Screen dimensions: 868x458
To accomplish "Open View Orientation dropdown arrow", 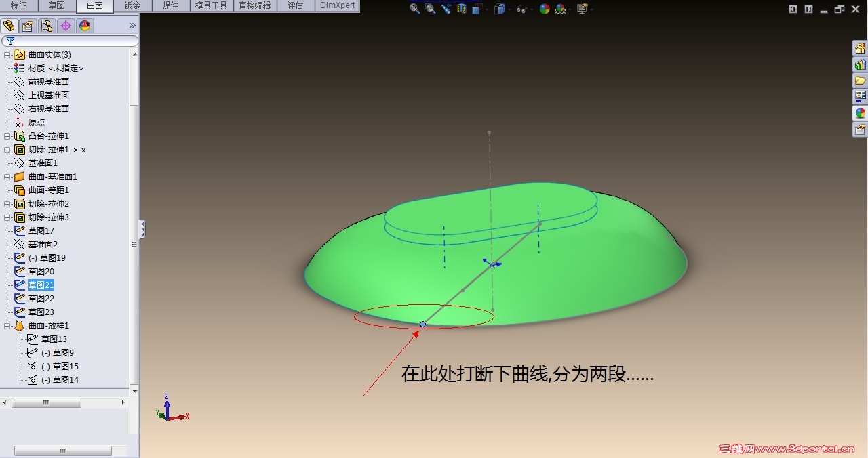I will (486, 9).
